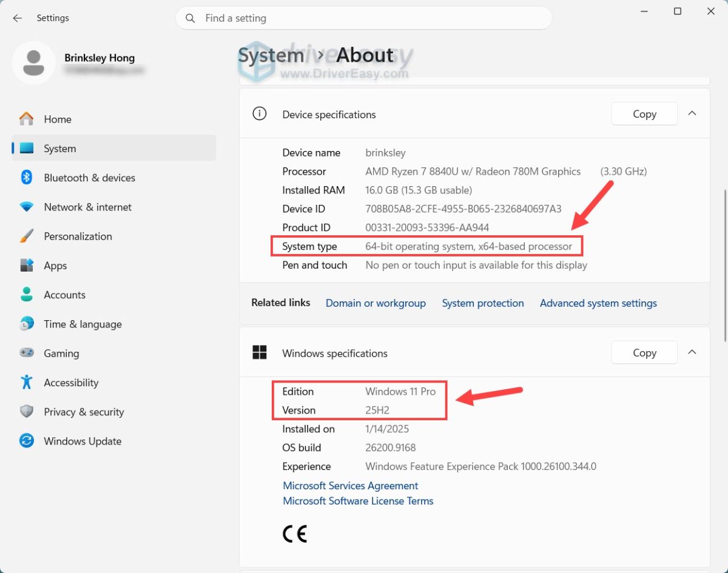Select the Device ID value 708B05A8-2CFE-4955-B065-2326840697A3
Screen dimensions: 728x573
pyautogui.click(x=463, y=209)
